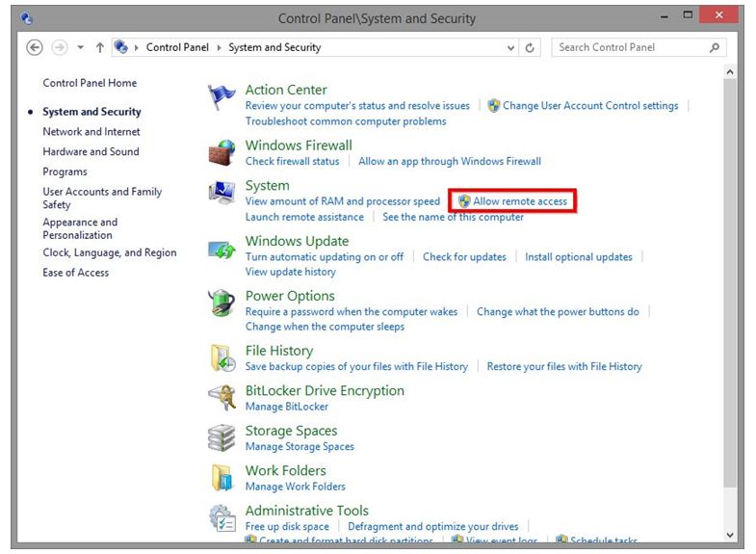Click the Refresh button beside address bar

[x=531, y=47]
